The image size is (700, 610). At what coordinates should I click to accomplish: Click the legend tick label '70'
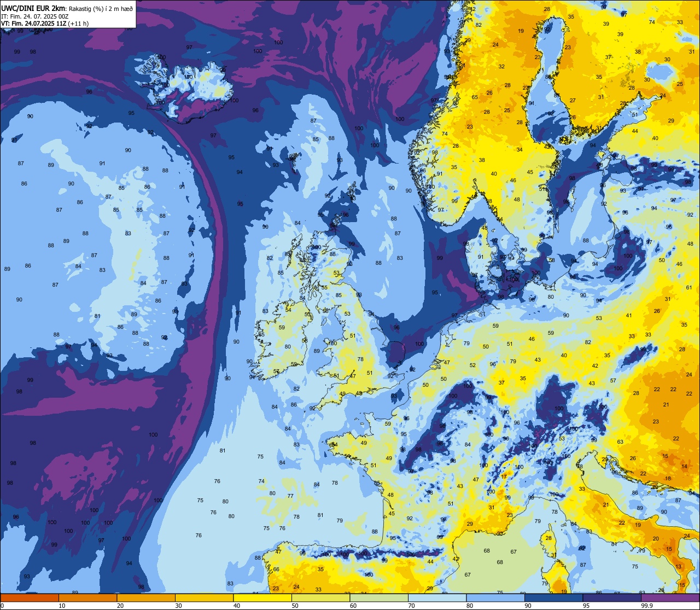point(411,606)
